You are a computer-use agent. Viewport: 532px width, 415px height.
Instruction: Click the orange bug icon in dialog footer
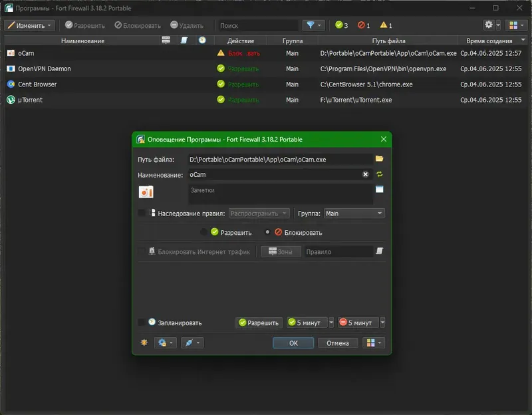[x=144, y=343]
